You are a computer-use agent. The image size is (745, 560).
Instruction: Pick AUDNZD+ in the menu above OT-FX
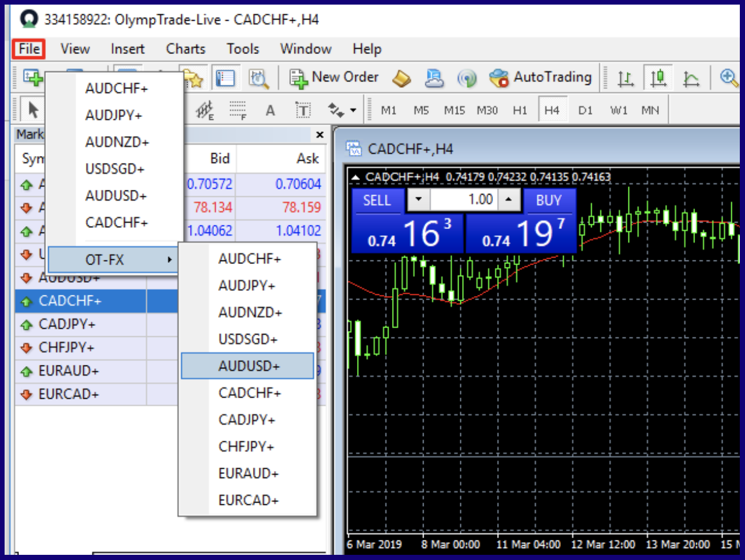click(x=115, y=142)
